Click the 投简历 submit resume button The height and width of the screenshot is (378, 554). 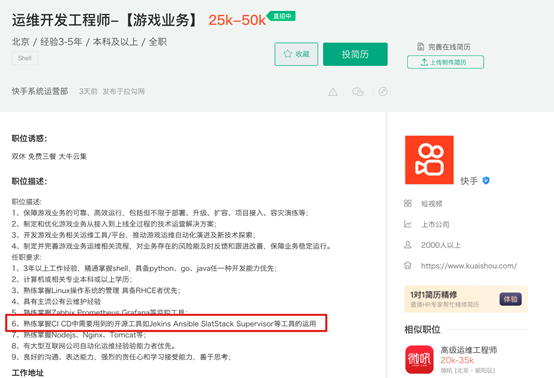click(x=355, y=54)
